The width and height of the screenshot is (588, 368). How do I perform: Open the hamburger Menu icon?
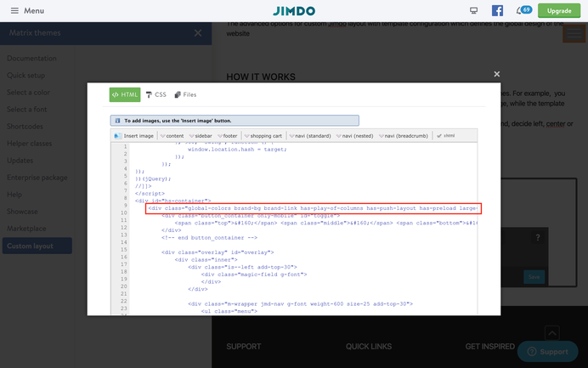pyautogui.click(x=14, y=10)
